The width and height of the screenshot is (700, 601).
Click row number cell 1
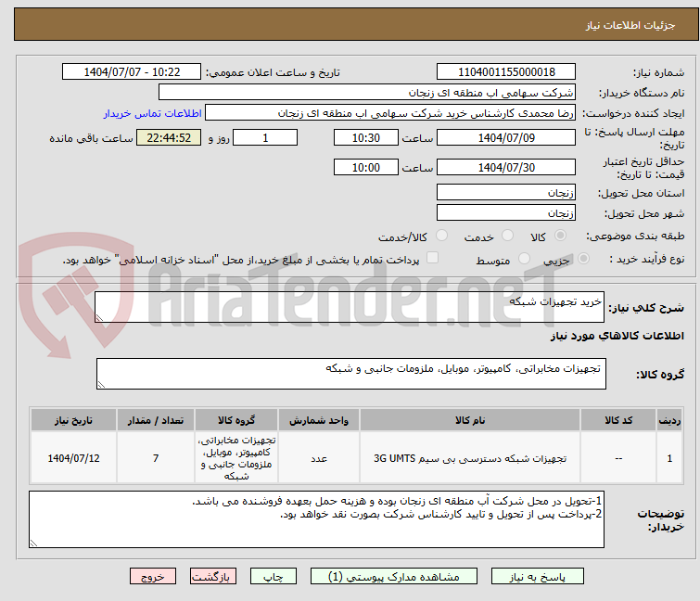(669, 458)
